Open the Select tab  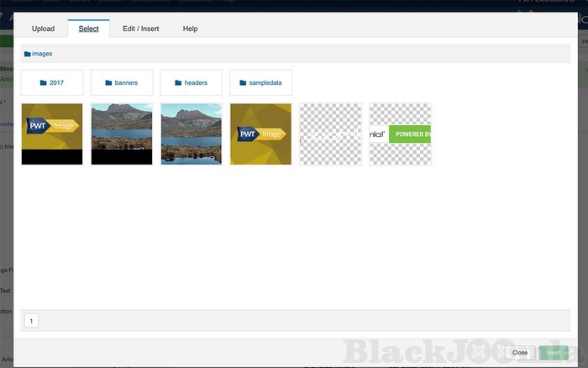[88, 29]
